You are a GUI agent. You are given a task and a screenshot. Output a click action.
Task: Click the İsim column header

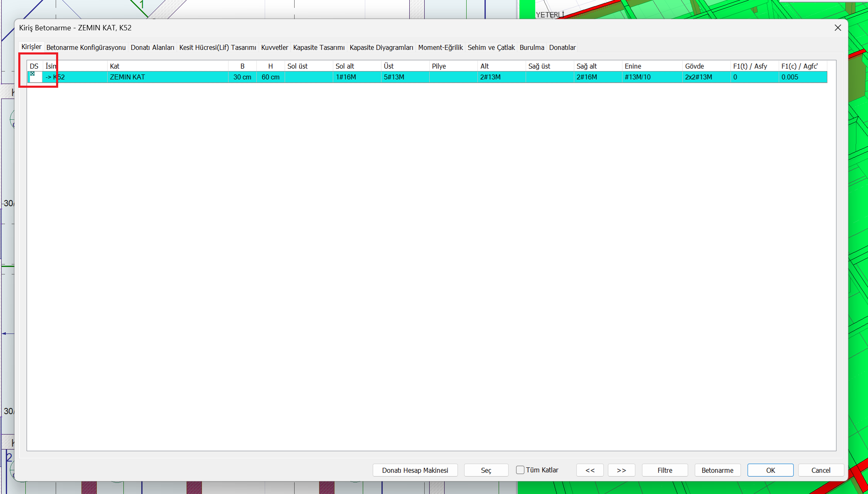point(75,66)
